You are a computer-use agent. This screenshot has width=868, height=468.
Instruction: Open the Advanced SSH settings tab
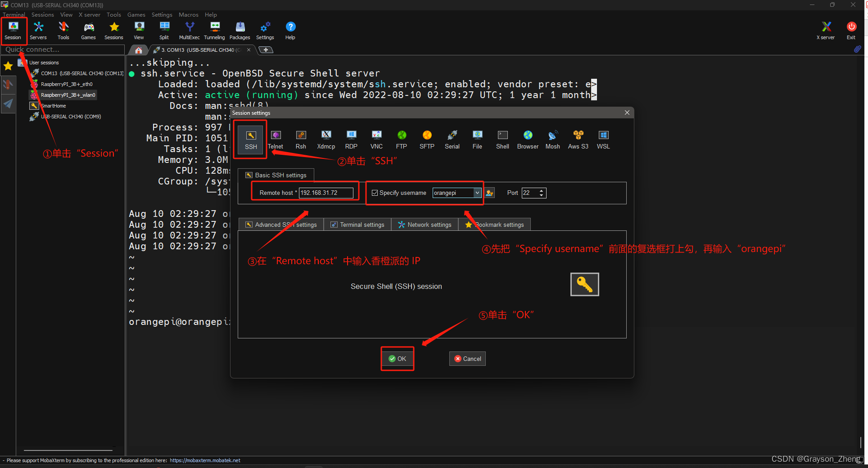pos(281,225)
